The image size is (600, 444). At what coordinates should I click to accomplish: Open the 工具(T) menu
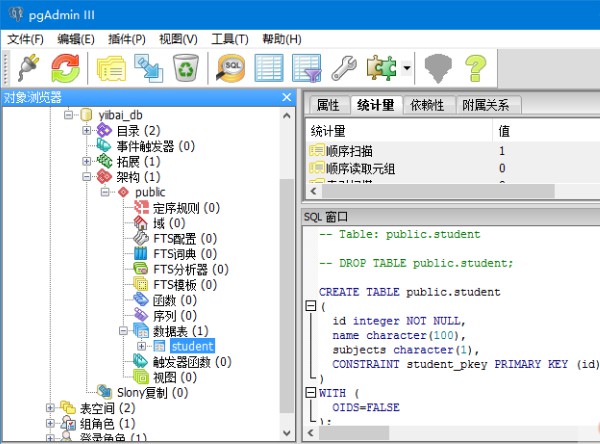click(230, 39)
